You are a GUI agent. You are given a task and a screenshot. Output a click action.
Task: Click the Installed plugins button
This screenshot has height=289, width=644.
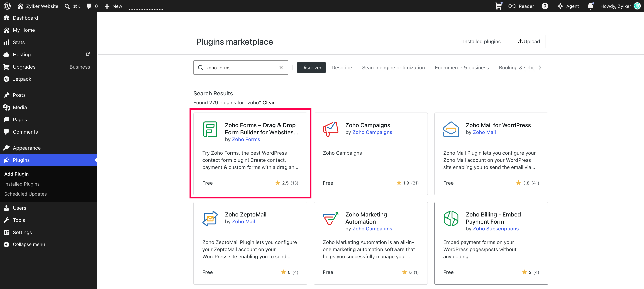pyautogui.click(x=482, y=41)
